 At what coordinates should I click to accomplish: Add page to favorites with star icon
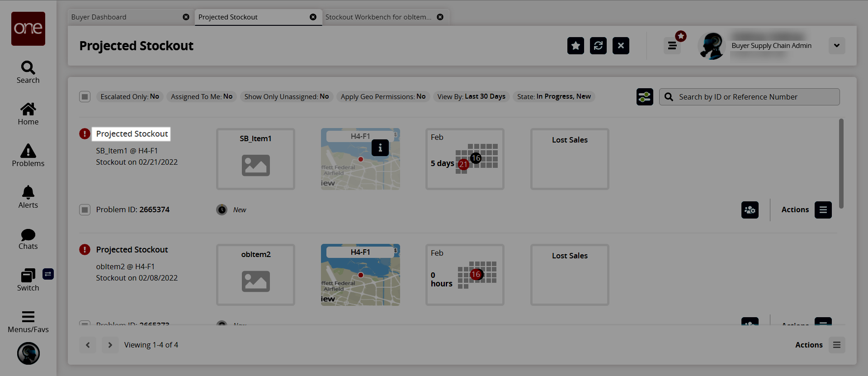tap(576, 46)
